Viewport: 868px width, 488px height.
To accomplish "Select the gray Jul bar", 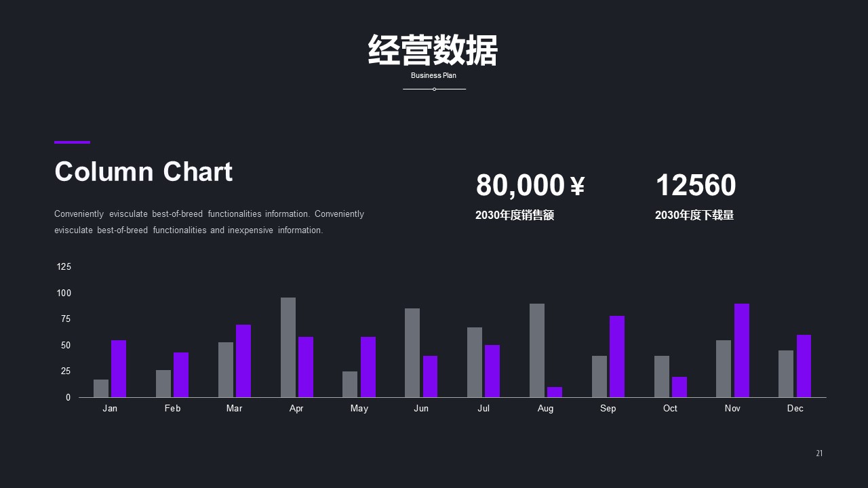I will [x=475, y=362].
